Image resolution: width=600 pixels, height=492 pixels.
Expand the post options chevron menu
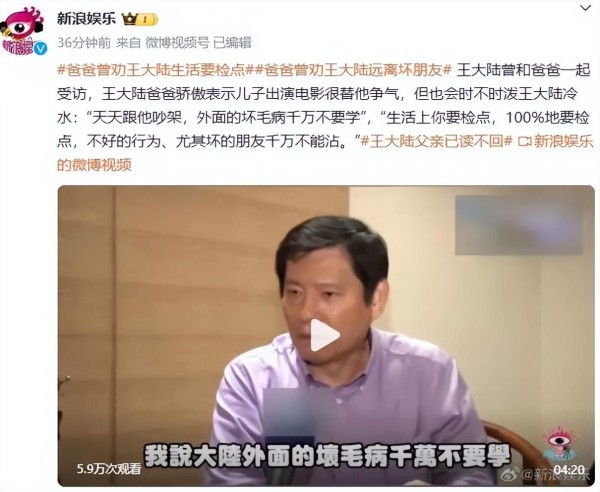tap(585, 8)
